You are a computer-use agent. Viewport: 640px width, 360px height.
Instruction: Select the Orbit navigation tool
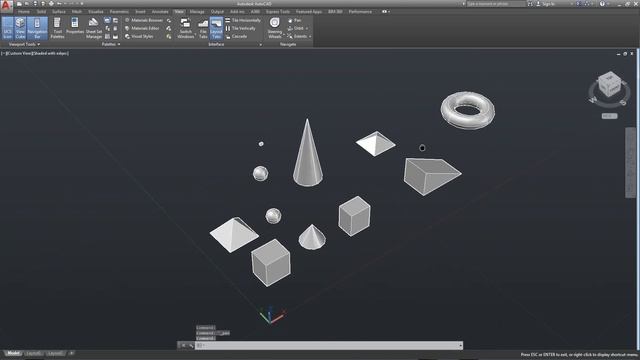pos(296,28)
